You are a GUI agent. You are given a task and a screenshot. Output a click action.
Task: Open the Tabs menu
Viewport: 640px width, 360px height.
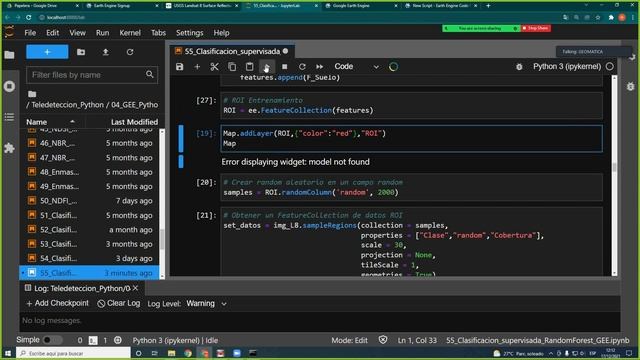[158, 33]
